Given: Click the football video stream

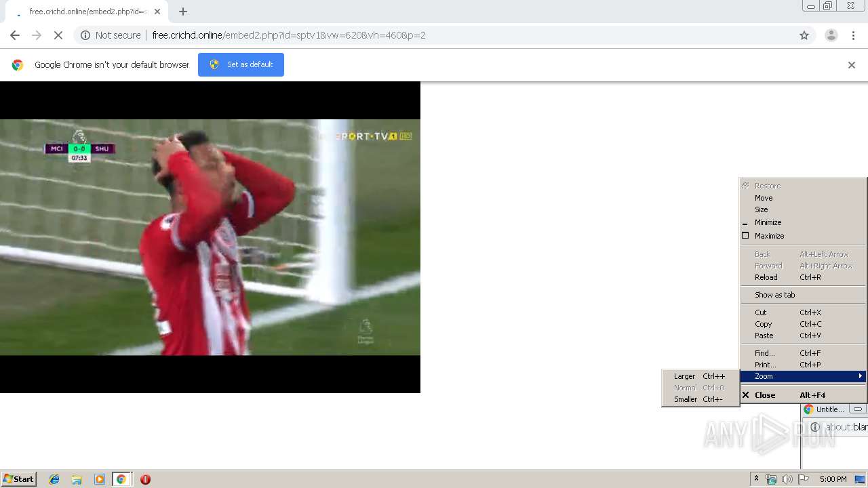Looking at the screenshot, I should tap(210, 237).
